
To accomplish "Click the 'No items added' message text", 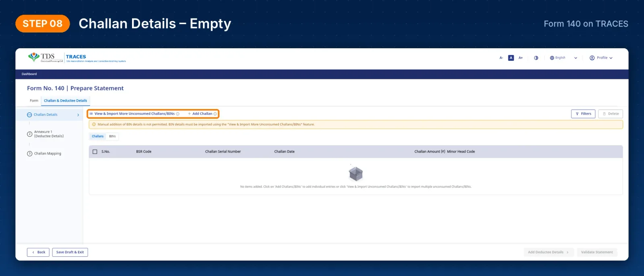I will coord(356,187).
